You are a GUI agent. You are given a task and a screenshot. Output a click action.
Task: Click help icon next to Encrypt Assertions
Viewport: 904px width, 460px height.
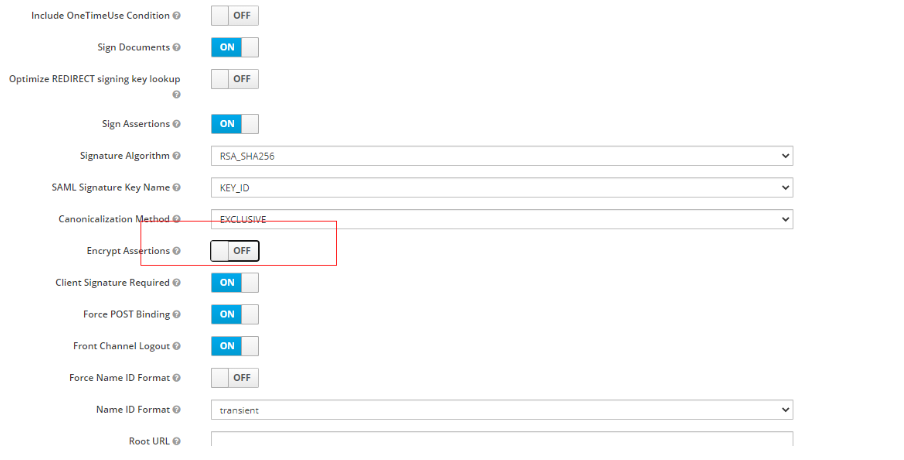[x=177, y=251]
